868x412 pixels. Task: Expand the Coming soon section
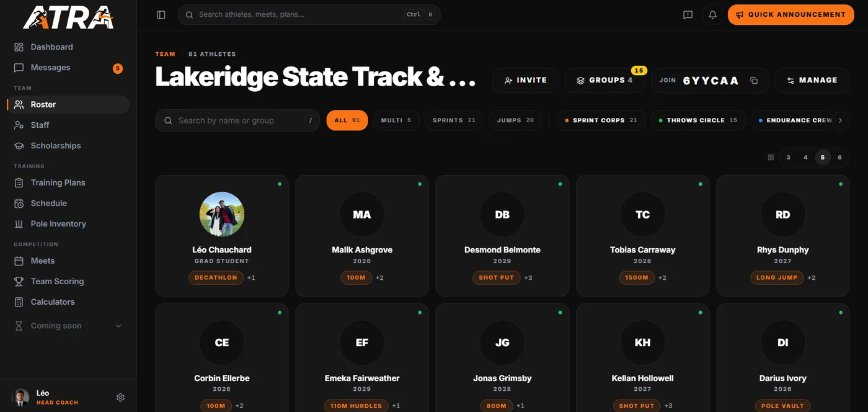click(68, 326)
